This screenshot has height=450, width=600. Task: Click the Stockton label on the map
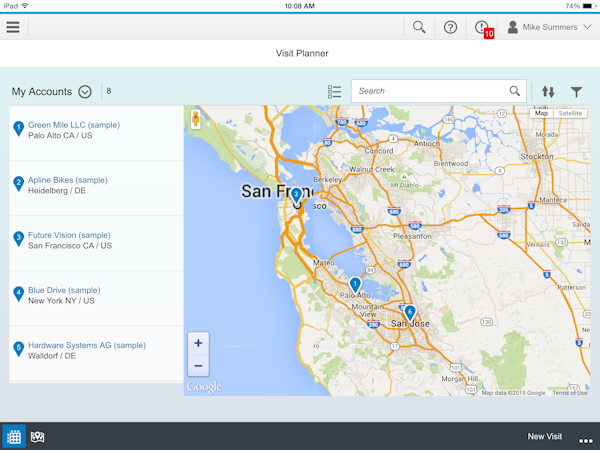tap(536, 157)
